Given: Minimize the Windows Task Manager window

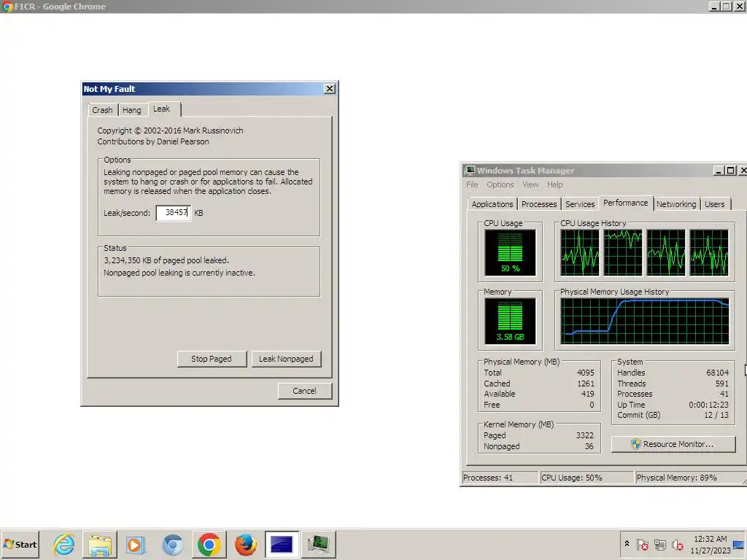Looking at the screenshot, I should tap(719, 171).
